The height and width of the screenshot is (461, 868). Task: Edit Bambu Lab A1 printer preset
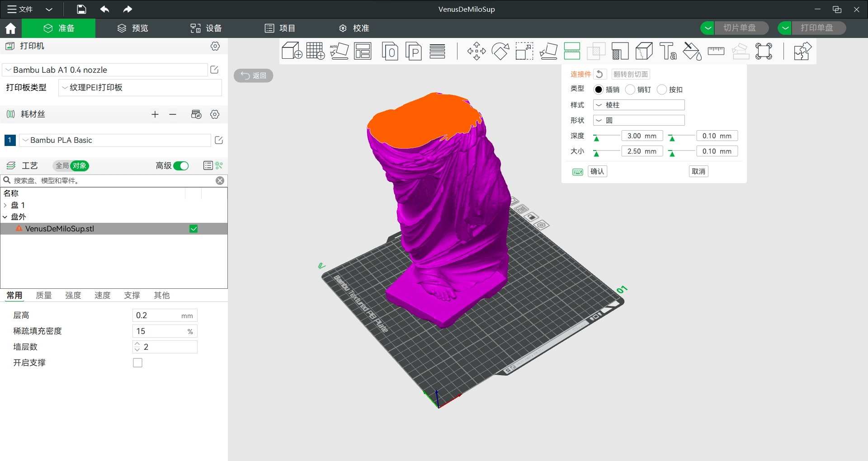(x=215, y=70)
